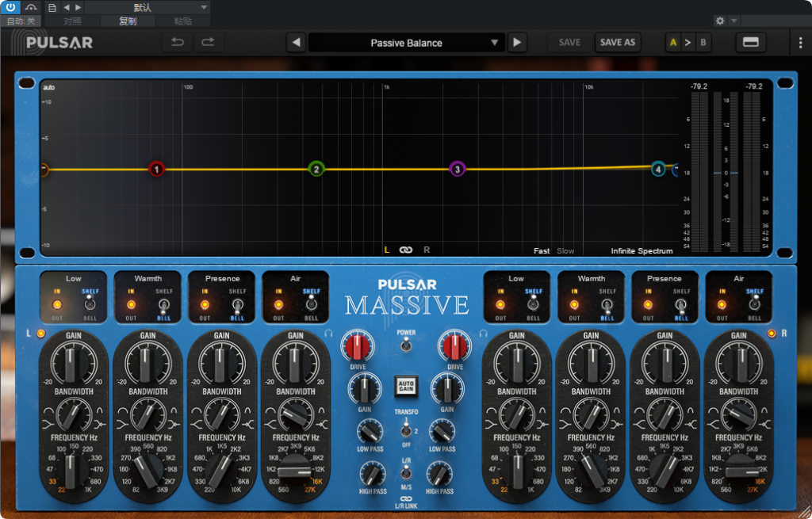Select the L channel in graph

click(386, 250)
